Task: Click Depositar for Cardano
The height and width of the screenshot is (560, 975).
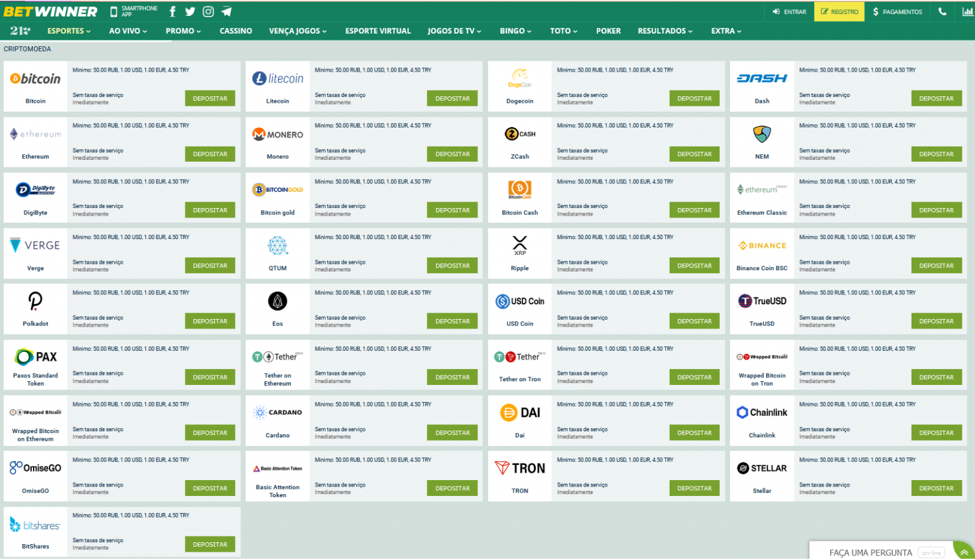Action: point(453,433)
